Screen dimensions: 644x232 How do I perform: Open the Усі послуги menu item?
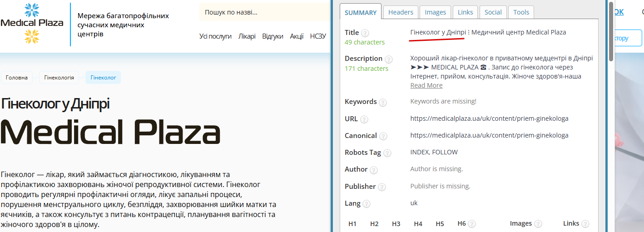tap(215, 36)
